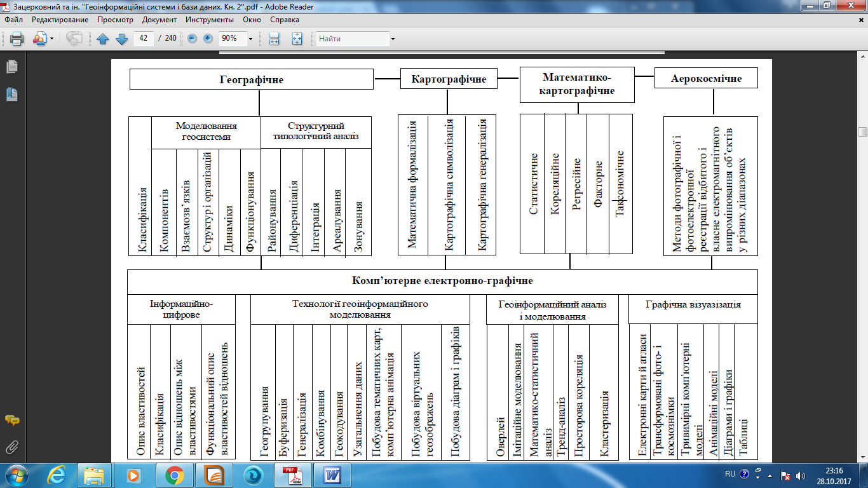868x488 pixels.
Task: Open the Просмотр menu
Action: tap(115, 20)
